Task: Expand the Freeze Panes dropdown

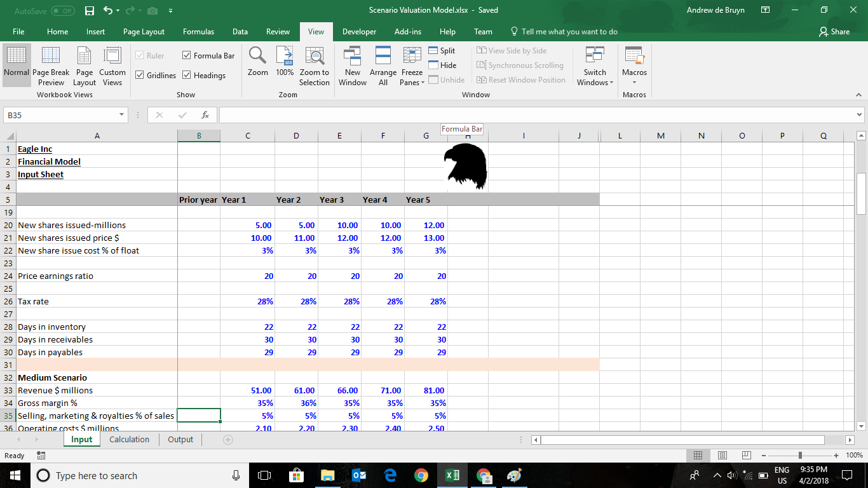Action: tap(412, 66)
